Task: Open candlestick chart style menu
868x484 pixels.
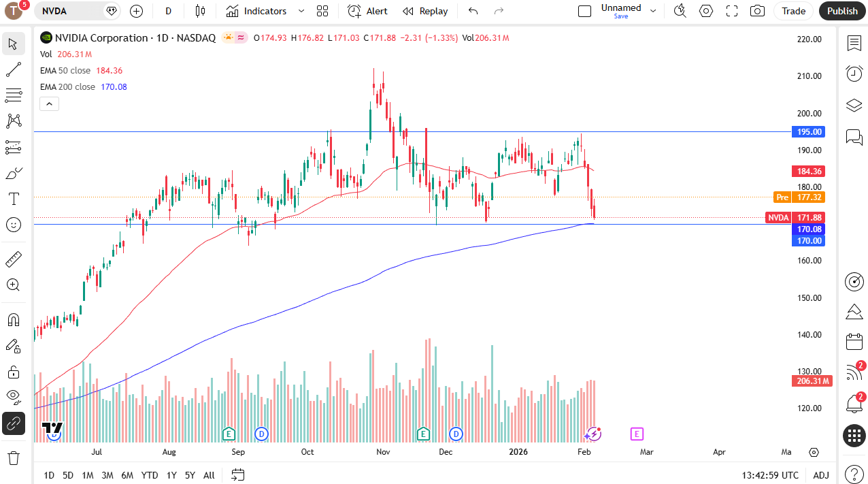Action: coord(200,11)
